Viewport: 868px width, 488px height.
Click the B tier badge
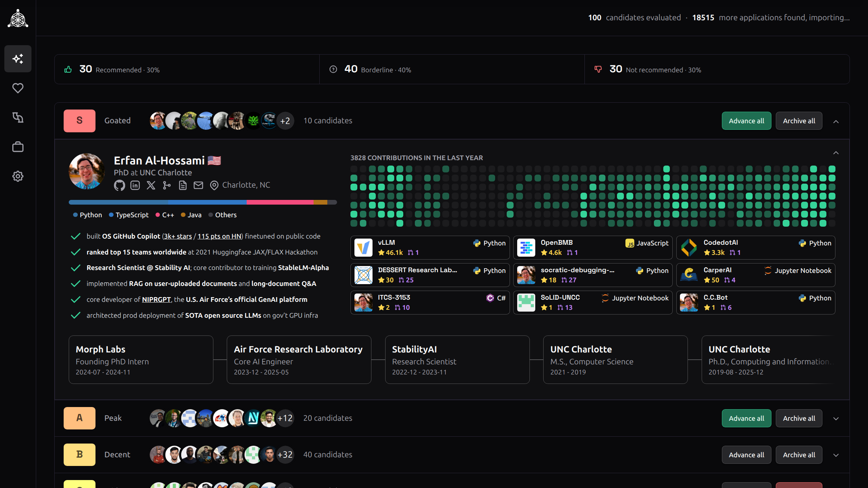pos(80,455)
